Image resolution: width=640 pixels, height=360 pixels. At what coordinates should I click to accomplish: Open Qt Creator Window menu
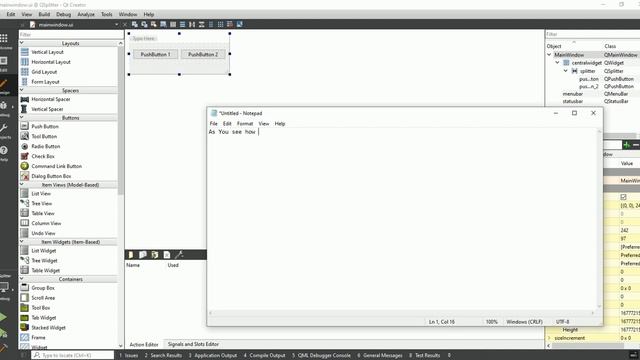[128, 14]
